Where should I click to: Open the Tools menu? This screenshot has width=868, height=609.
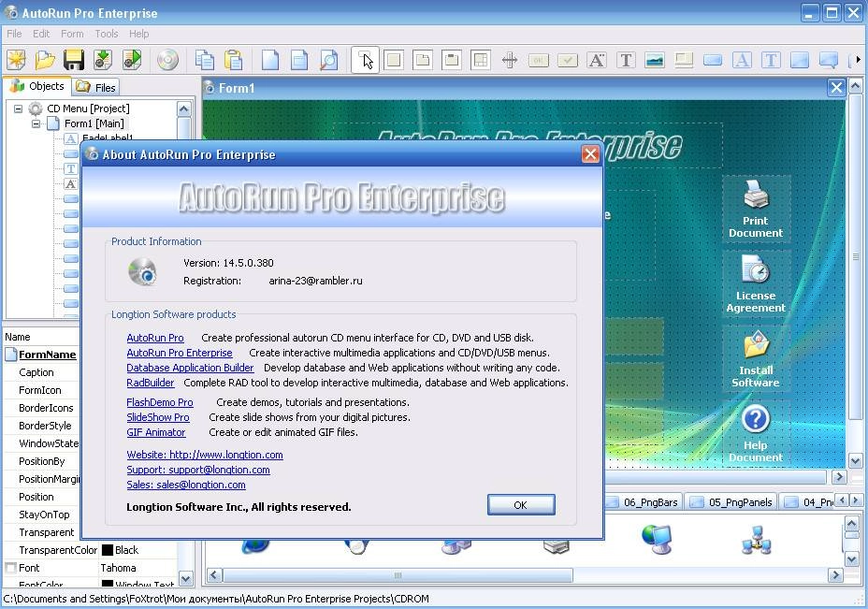107,34
